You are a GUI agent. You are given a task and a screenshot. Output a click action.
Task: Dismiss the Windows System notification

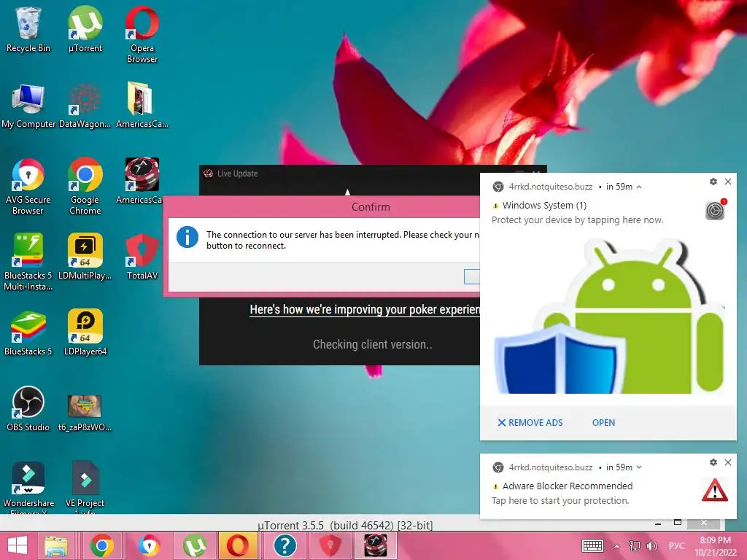tap(728, 182)
